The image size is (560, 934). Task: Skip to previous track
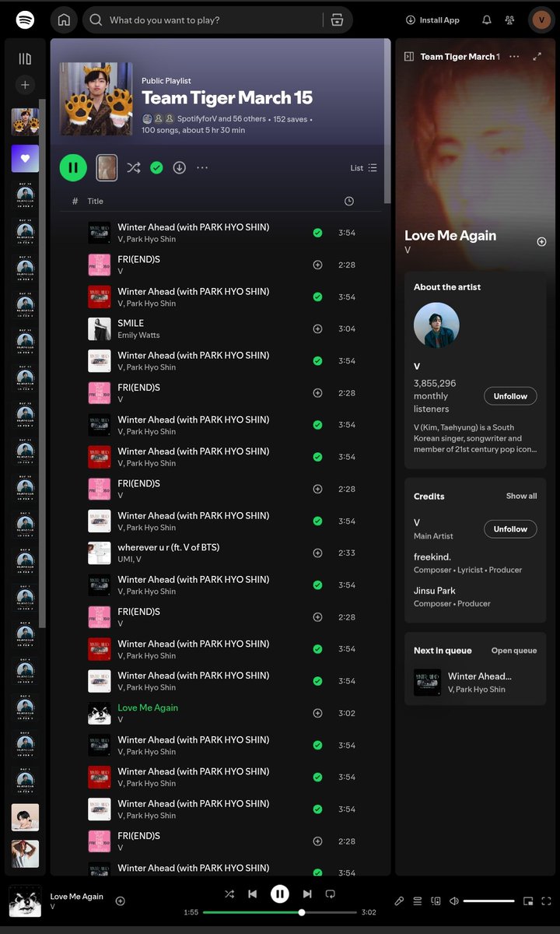click(252, 894)
